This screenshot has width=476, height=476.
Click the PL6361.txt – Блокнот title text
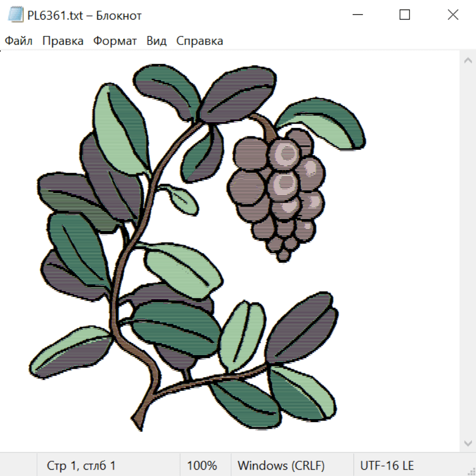point(85,15)
